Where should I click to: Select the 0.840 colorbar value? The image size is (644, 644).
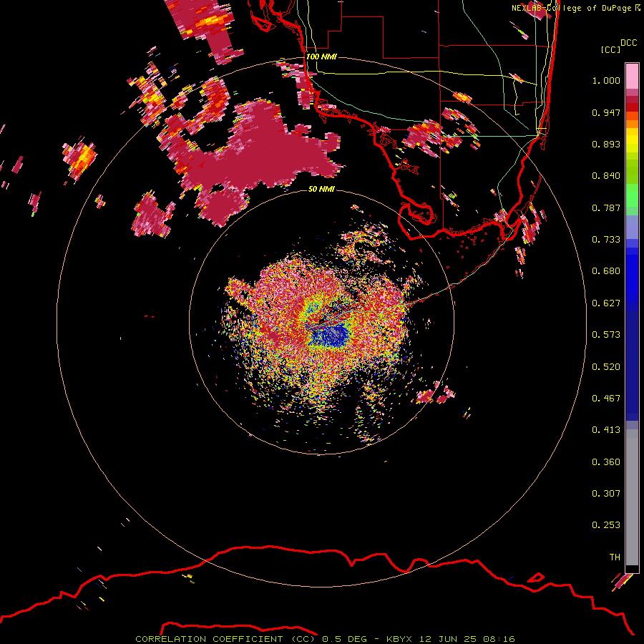tap(606, 176)
